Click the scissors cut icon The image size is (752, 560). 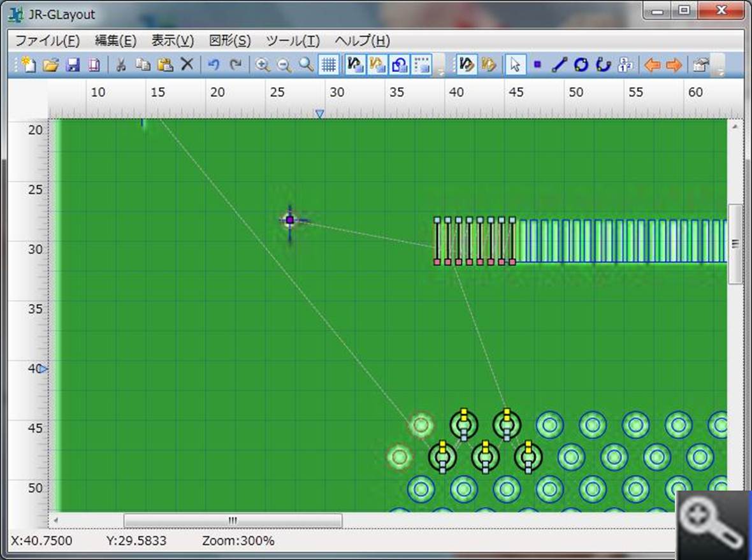click(x=121, y=64)
